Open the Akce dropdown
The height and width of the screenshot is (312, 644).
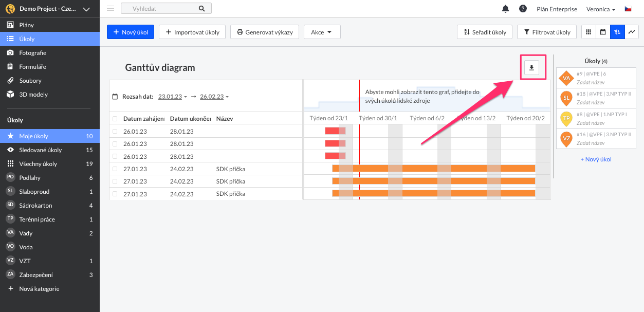point(322,32)
